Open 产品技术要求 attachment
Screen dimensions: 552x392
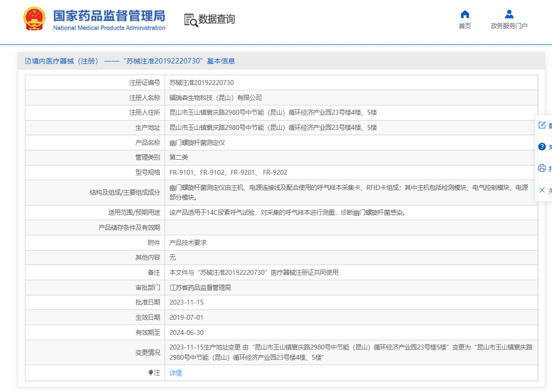click(x=188, y=243)
